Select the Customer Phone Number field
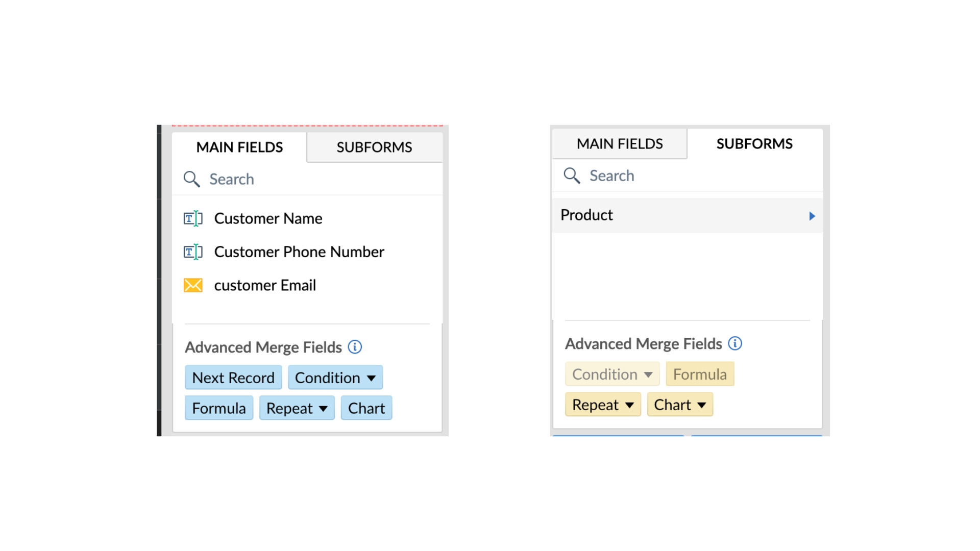Screen dimensions: 980x551 point(307,252)
